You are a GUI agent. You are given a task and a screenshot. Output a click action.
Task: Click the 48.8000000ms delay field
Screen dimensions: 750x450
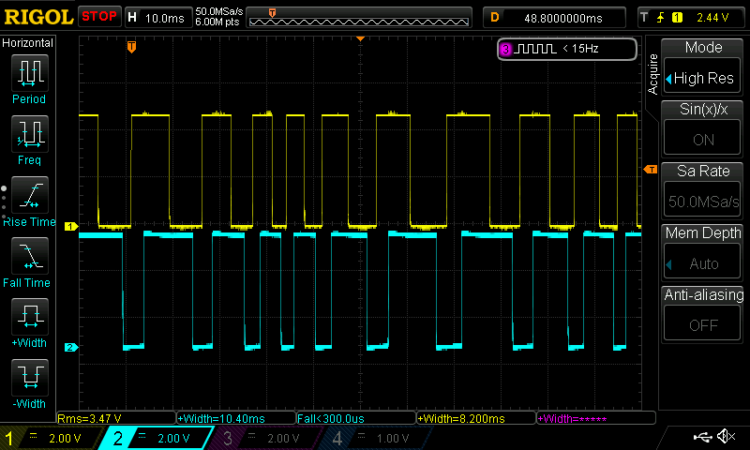(x=554, y=18)
